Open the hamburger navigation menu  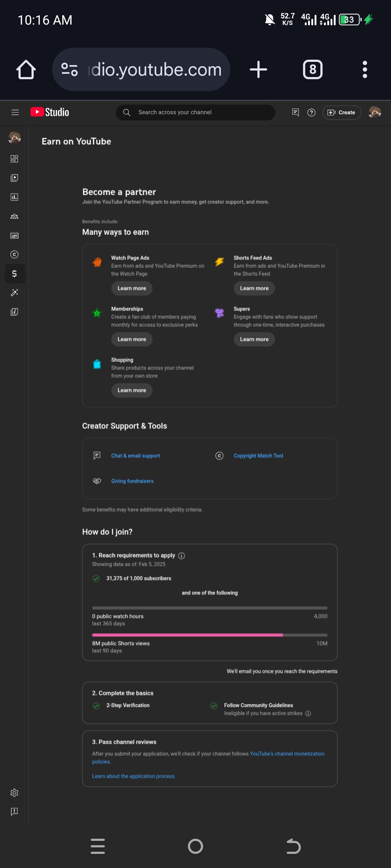click(x=15, y=112)
